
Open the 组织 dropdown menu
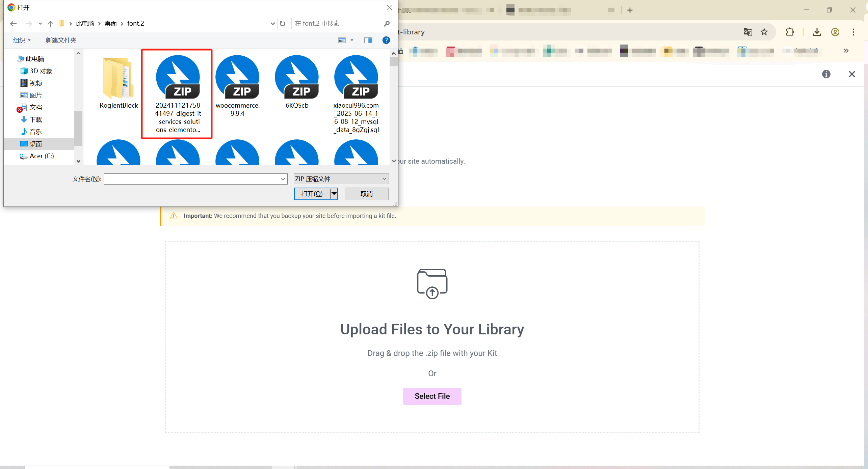22,40
